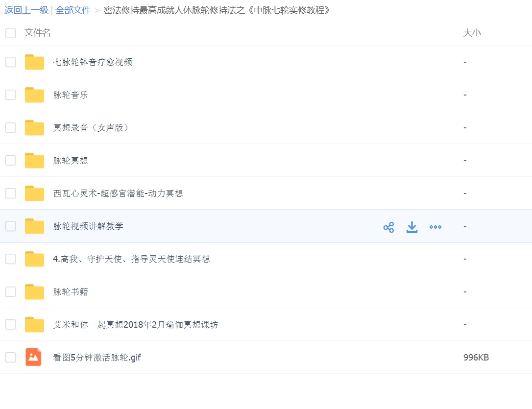The width and height of the screenshot is (532, 409).
Task: Open the folder icon of 脉轮书籍
Action: click(x=34, y=291)
